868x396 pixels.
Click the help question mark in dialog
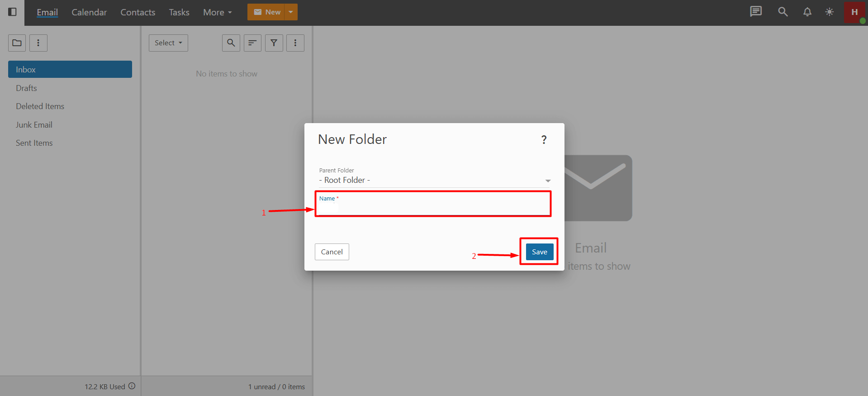pyautogui.click(x=544, y=140)
